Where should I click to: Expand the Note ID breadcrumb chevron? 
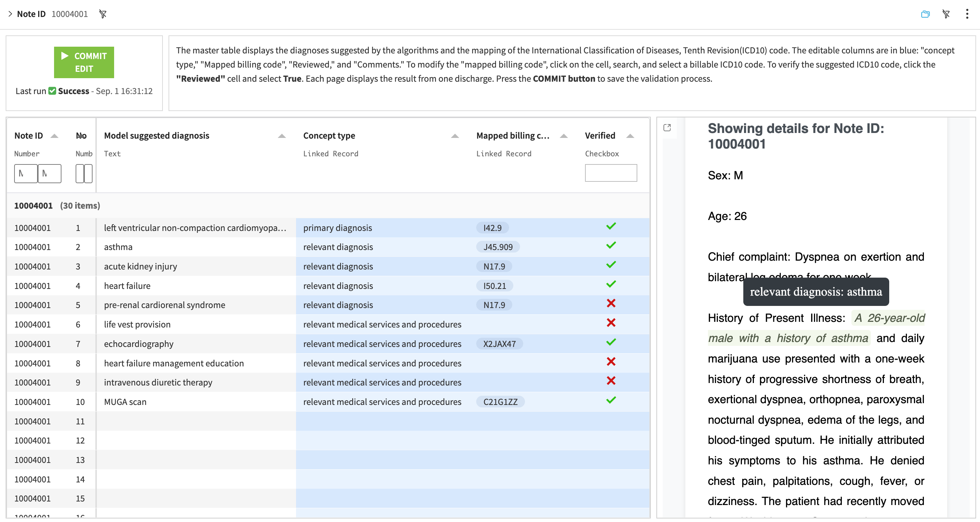coord(10,14)
